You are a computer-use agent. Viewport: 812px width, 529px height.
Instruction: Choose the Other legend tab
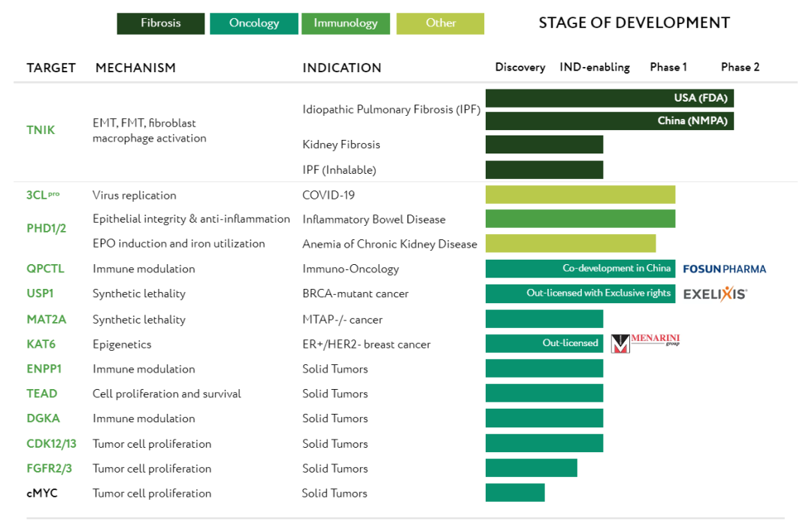click(441, 23)
